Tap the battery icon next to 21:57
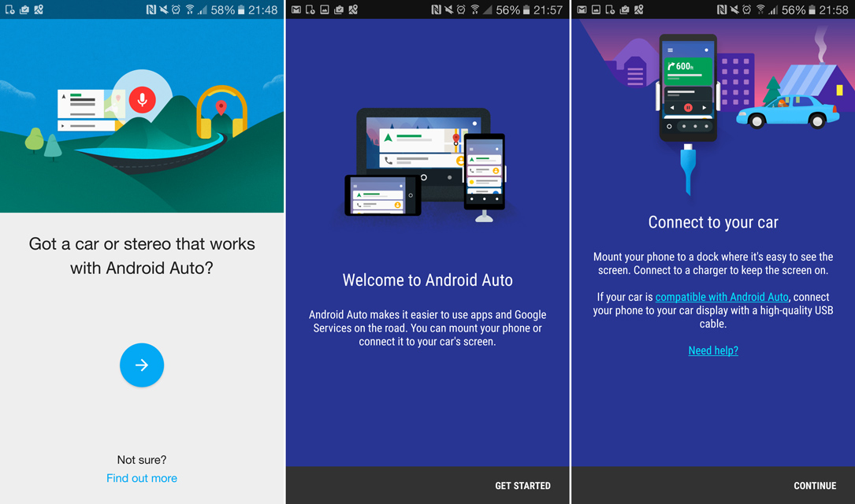Viewport: 855px width, 504px height. click(526, 9)
